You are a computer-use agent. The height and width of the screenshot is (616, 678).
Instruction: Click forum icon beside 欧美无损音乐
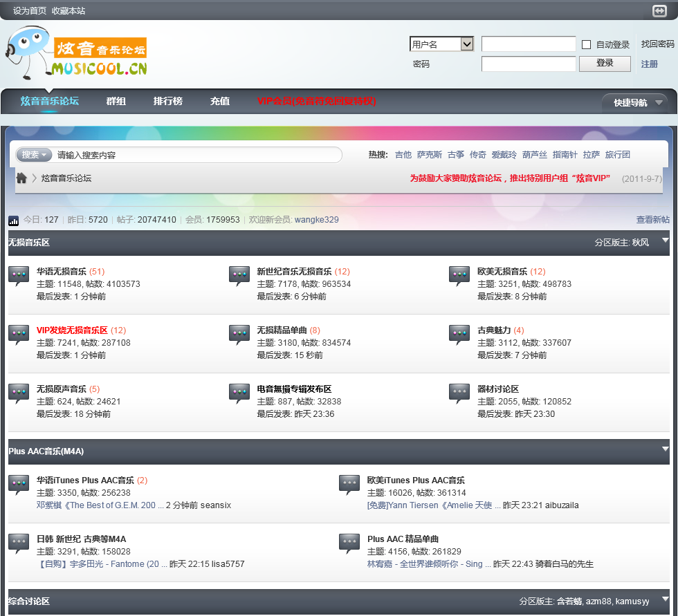click(459, 276)
